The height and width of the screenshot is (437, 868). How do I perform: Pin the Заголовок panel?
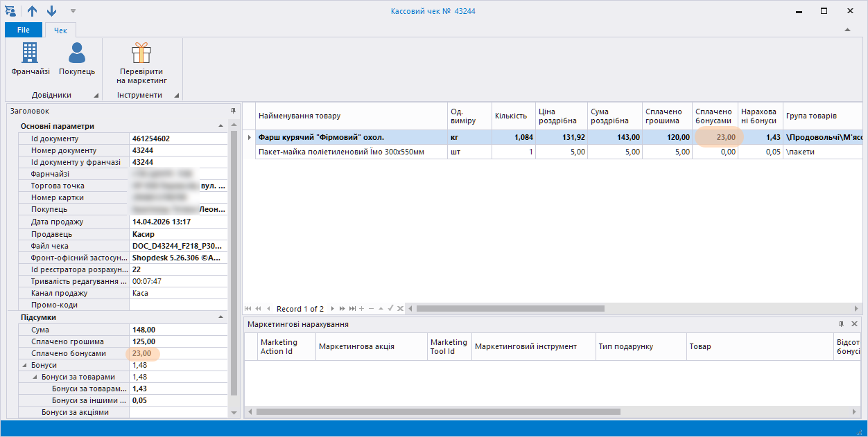(x=233, y=111)
